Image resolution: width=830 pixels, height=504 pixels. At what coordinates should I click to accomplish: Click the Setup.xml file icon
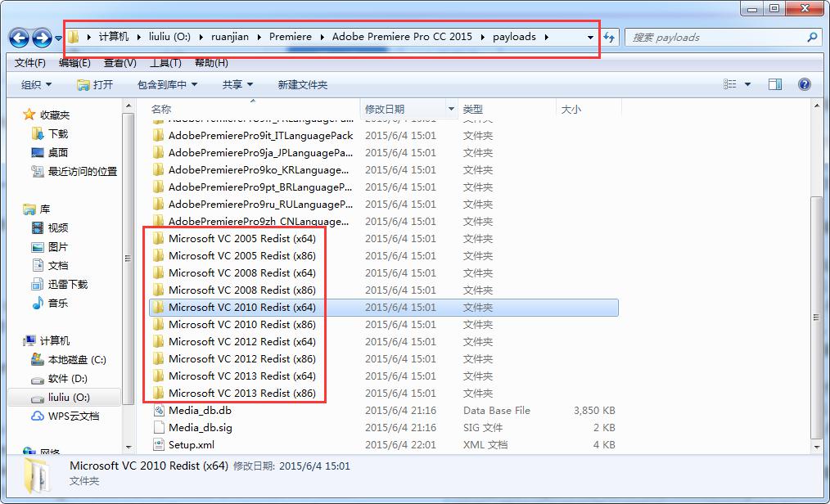(x=158, y=445)
